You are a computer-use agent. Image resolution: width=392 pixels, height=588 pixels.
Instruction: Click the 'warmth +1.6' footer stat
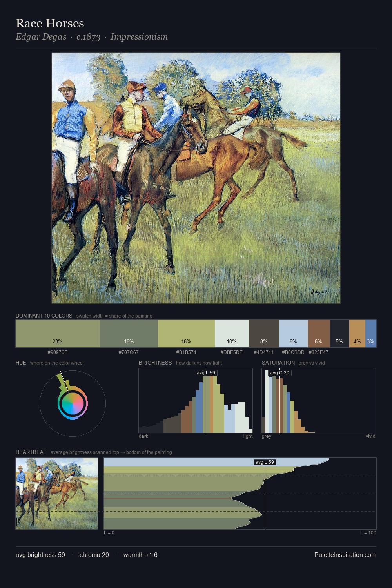coord(140,555)
